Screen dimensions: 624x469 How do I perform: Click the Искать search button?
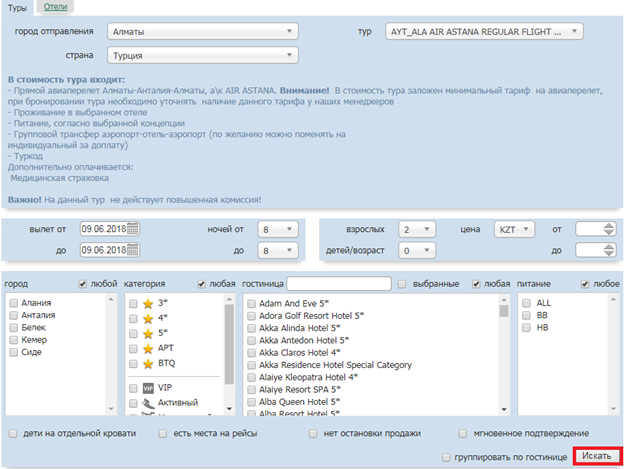597,456
